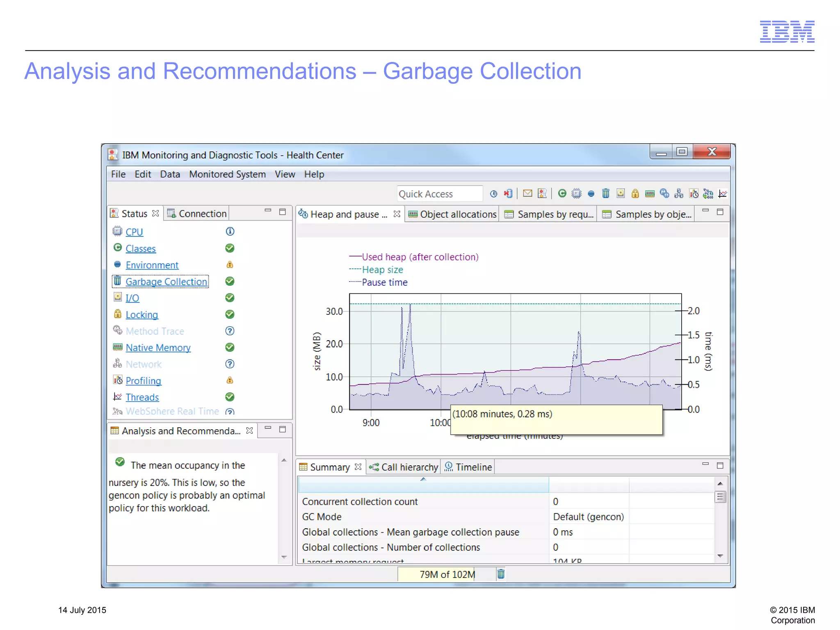Switch to the Samples by request tab

549,214
